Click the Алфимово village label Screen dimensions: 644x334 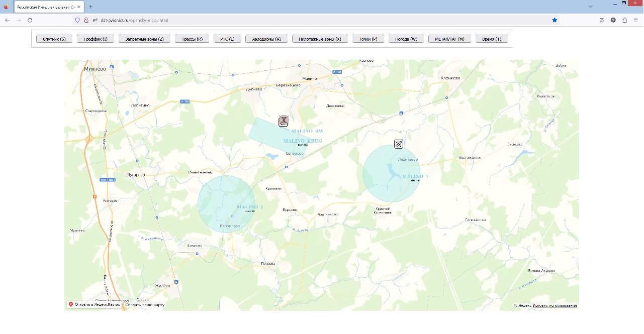tap(450, 78)
